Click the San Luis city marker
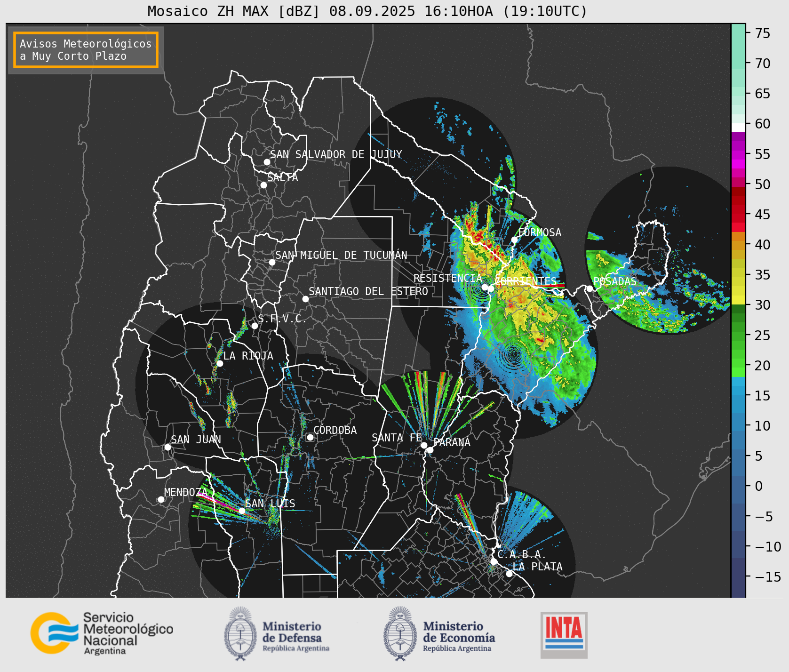 (242, 511)
